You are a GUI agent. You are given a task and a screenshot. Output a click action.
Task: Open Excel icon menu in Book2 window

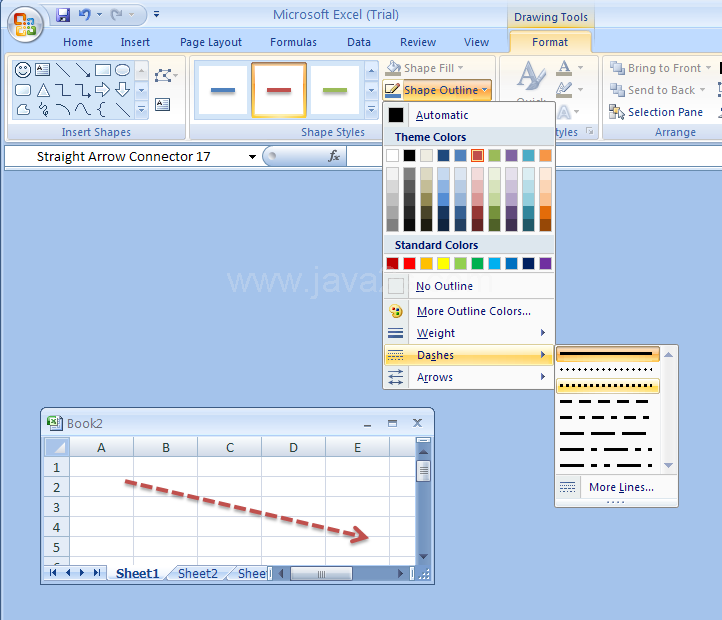point(54,423)
